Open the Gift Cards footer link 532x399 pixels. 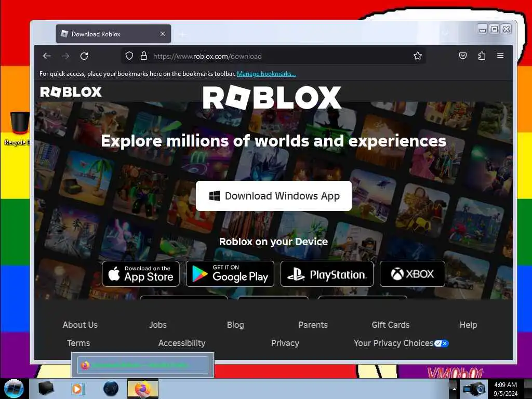pos(391,325)
